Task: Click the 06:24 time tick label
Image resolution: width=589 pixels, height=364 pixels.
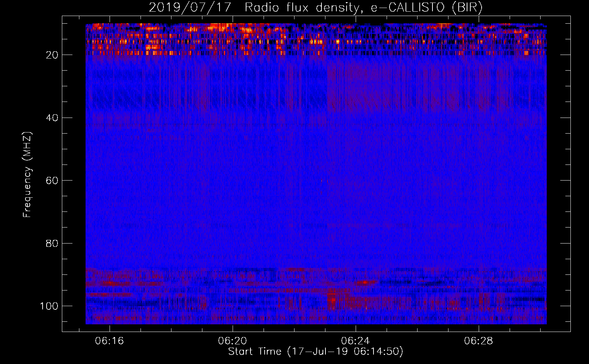Action: tap(356, 341)
